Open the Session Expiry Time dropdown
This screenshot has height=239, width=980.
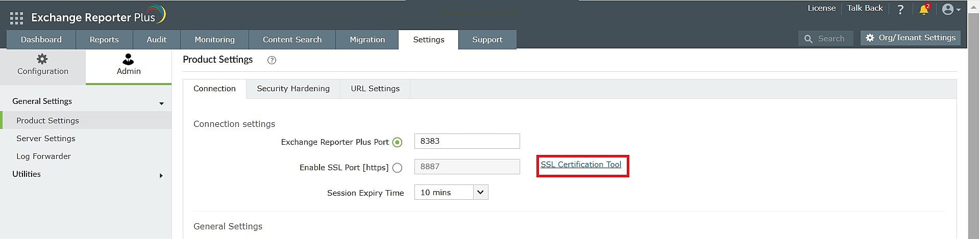451,192
